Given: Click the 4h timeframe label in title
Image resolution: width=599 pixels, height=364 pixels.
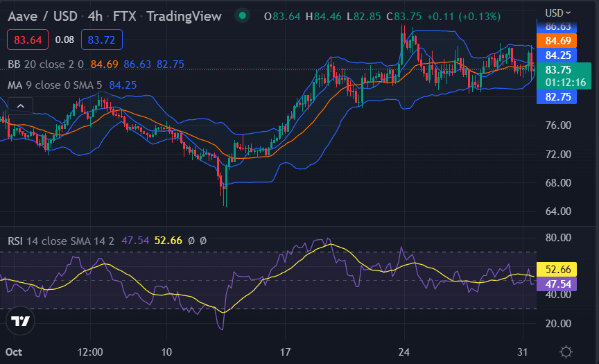Looking at the screenshot, I should (95, 17).
